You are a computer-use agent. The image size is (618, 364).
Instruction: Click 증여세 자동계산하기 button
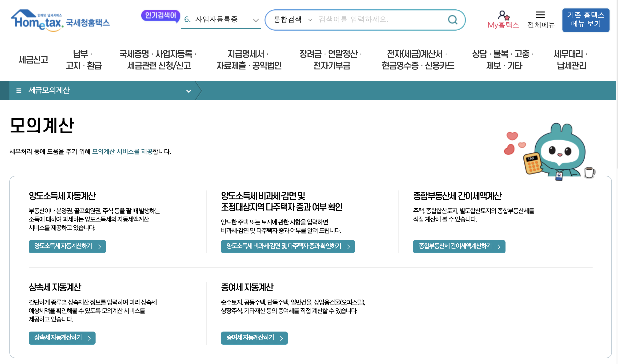pos(254,338)
